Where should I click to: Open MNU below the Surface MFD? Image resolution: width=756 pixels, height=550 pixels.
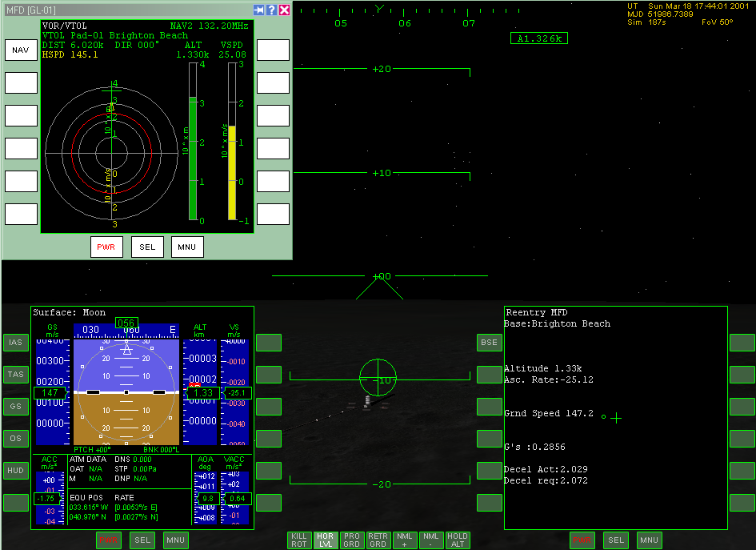175,540
